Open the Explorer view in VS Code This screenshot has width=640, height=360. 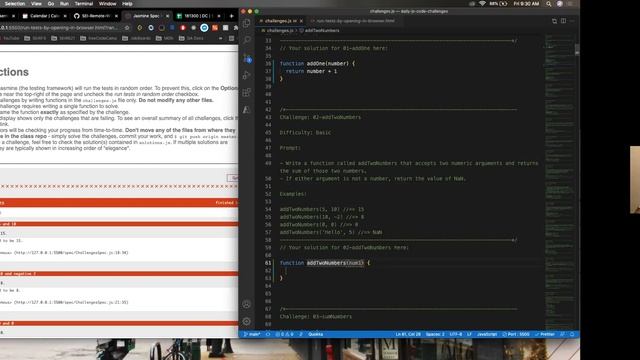click(x=247, y=23)
